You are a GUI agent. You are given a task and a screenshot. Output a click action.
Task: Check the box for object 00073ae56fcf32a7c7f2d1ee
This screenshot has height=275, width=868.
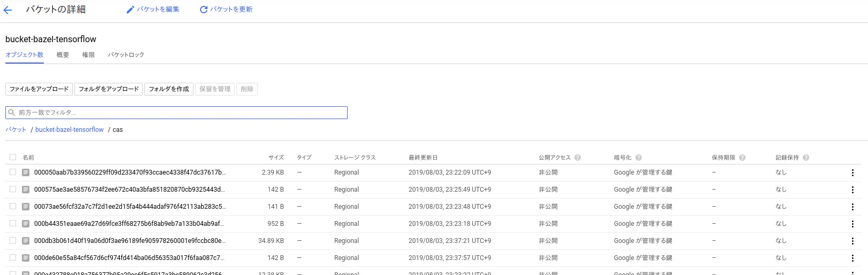click(x=13, y=206)
